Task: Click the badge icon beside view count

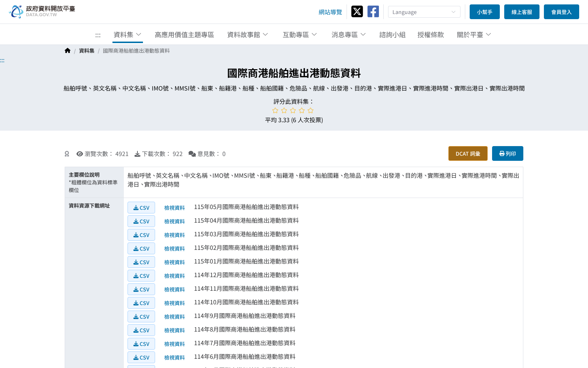Action: [x=67, y=154]
